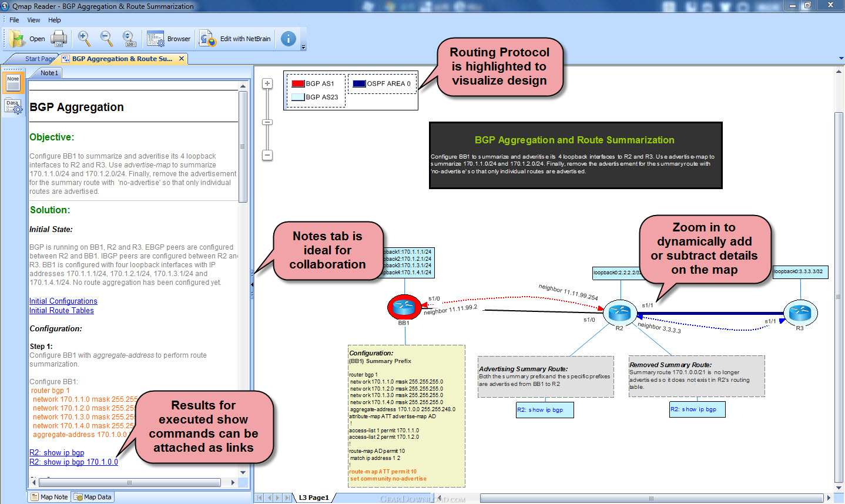Open the Initial Configurations link
The image size is (845, 504).
63,301
